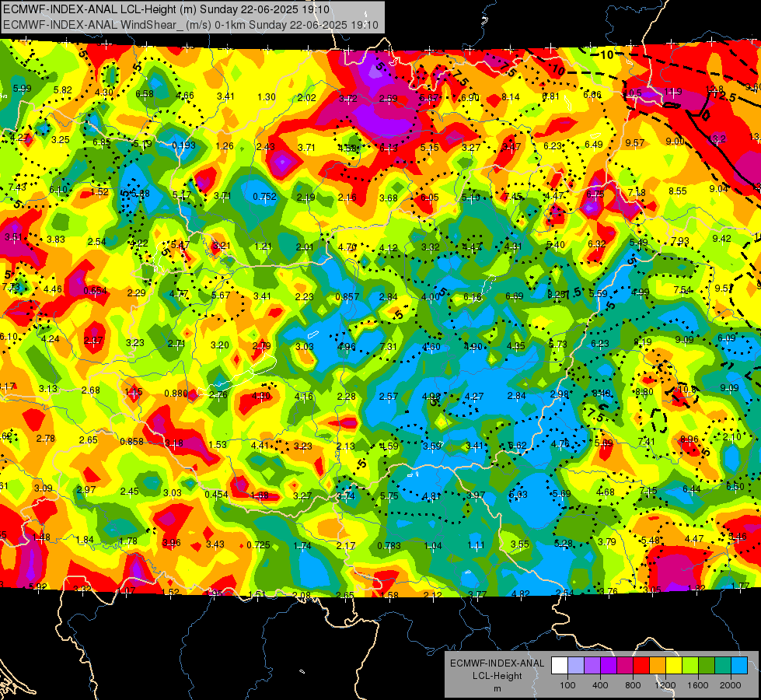Click the shear value 12.8
Image resolution: width=761 pixels, height=700 pixels.
tap(714, 89)
